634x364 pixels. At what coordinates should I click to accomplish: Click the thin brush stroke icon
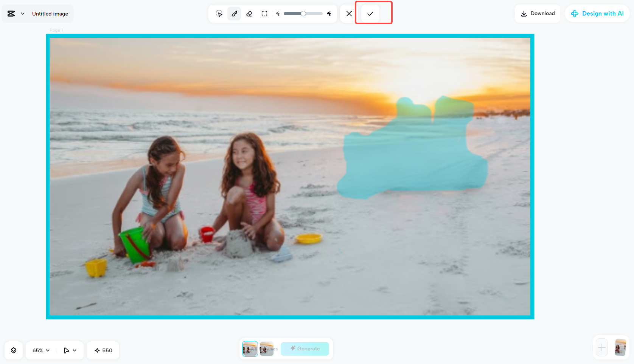(x=278, y=14)
